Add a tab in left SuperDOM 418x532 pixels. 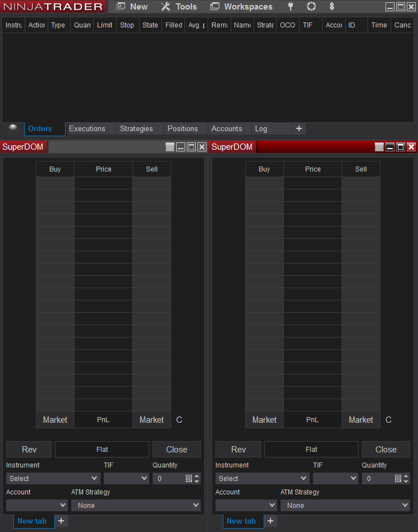coord(61,521)
